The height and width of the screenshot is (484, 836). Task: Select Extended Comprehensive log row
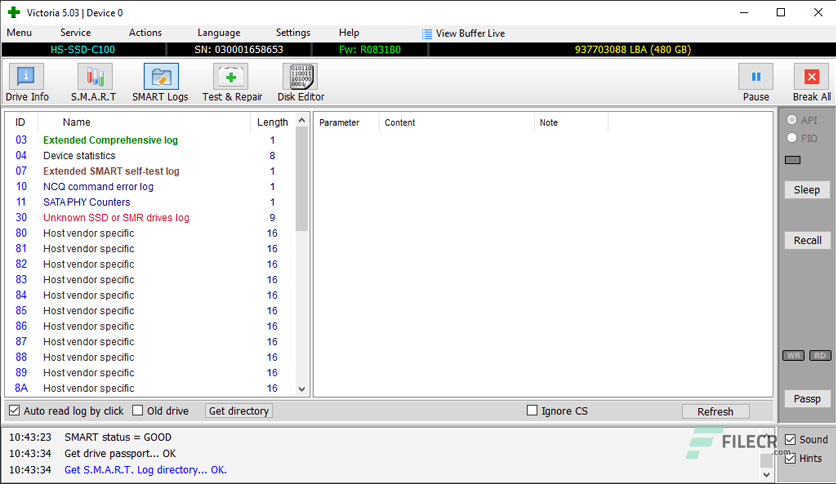(150, 140)
